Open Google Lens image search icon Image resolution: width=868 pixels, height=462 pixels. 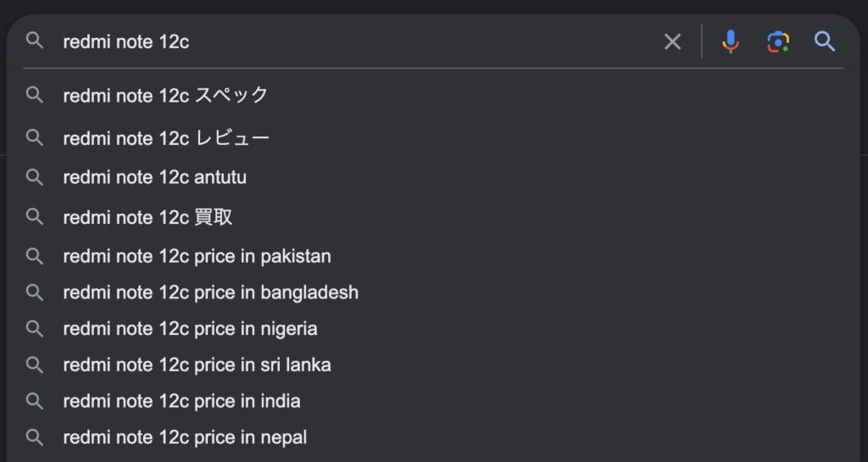click(x=778, y=42)
